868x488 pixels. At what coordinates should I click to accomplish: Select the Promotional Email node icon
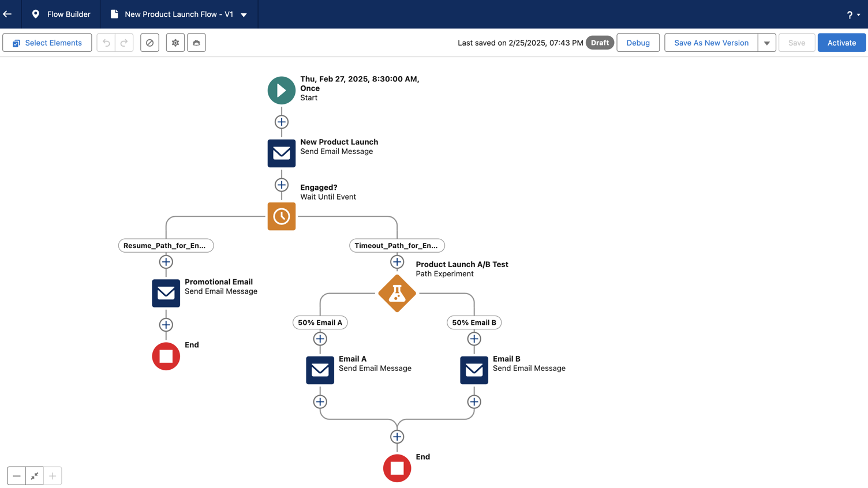pyautogui.click(x=166, y=293)
